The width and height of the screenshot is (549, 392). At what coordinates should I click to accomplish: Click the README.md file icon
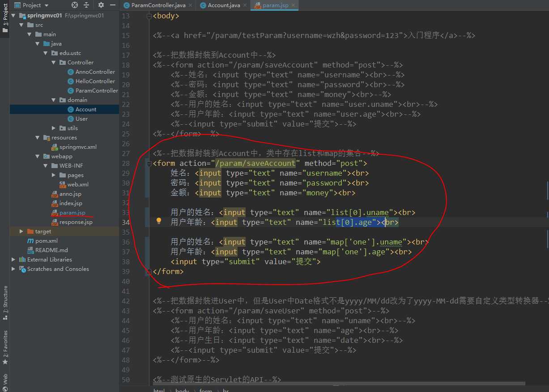[x=30, y=250]
